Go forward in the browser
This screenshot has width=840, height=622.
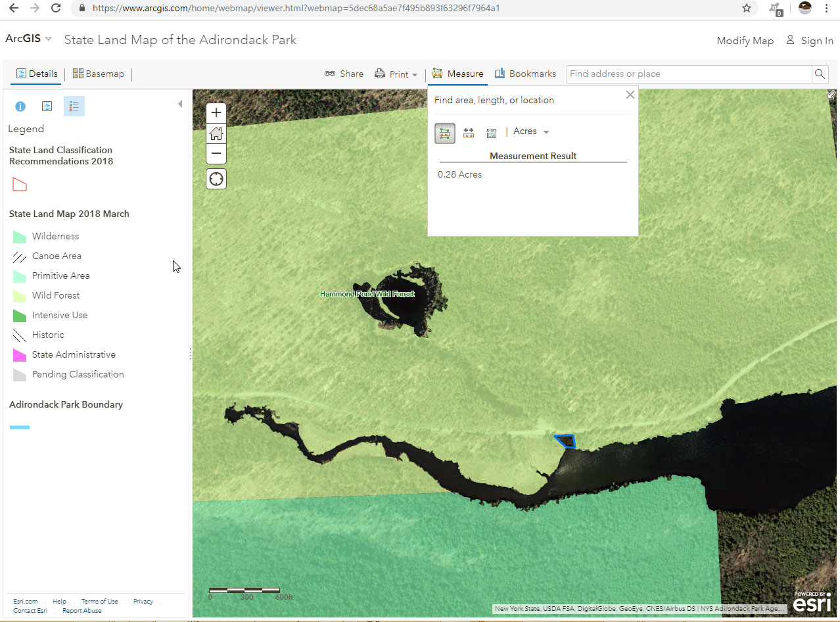[x=35, y=9]
